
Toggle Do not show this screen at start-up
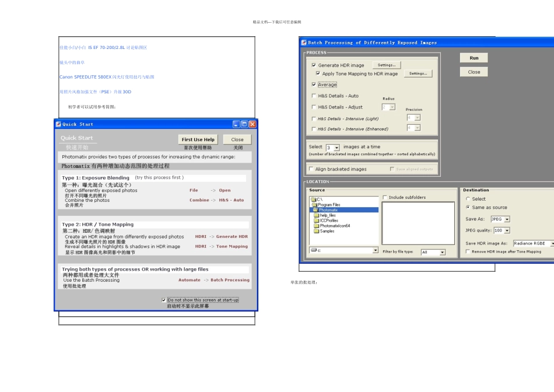click(164, 300)
